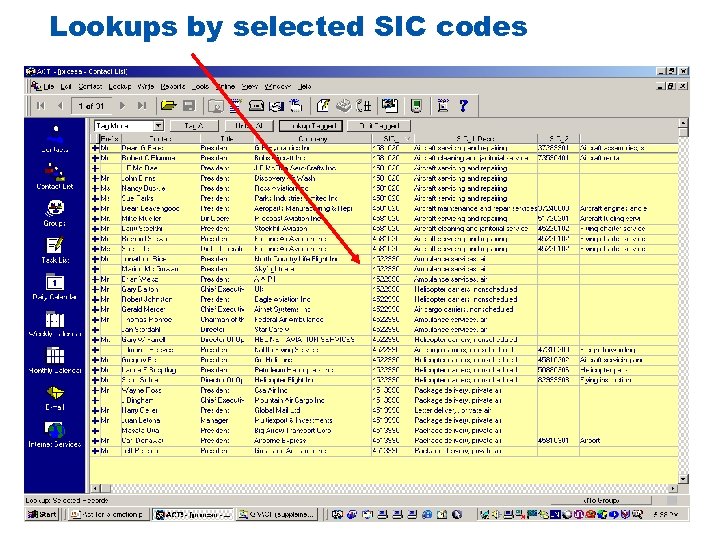This screenshot has height=540, width=720.
Task: Click the floppy disk save icon
Action: 189,106
